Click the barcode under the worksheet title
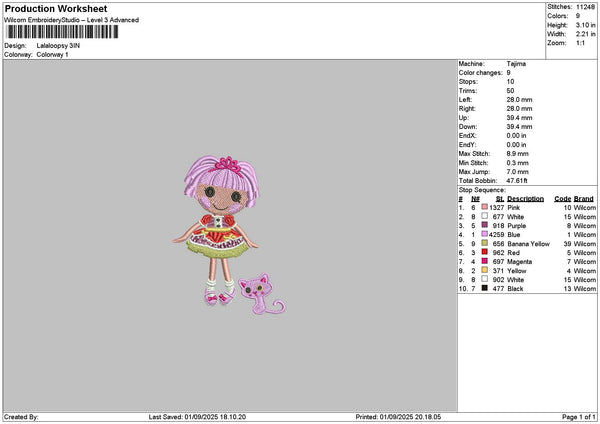The width and height of the screenshot is (600, 424). pos(63,32)
